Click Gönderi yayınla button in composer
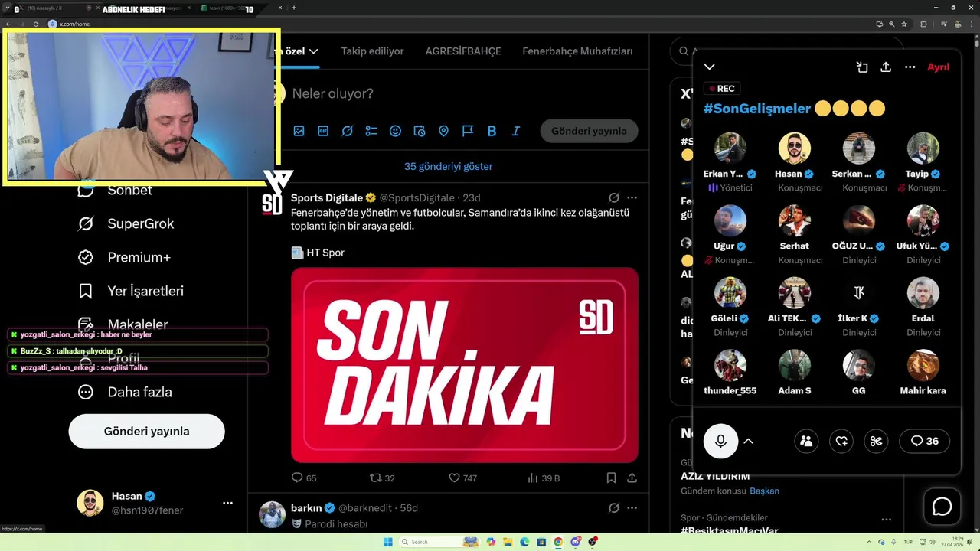Viewport: 980px width, 551px height. (589, 131)
